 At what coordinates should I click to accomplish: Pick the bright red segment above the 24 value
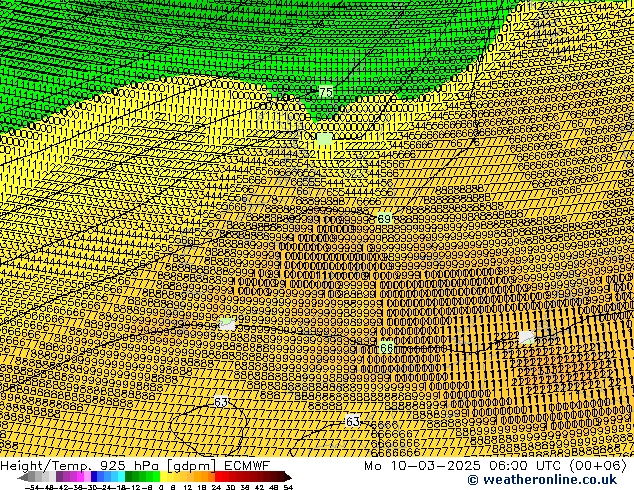point(218,477)
